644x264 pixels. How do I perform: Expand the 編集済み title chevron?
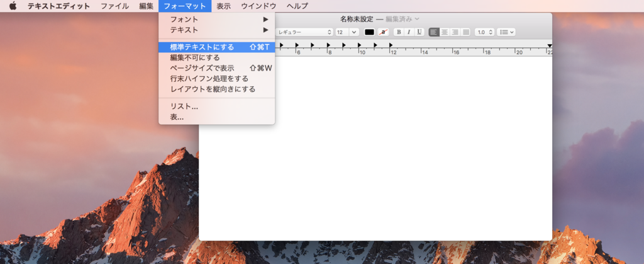coord(418,19)
